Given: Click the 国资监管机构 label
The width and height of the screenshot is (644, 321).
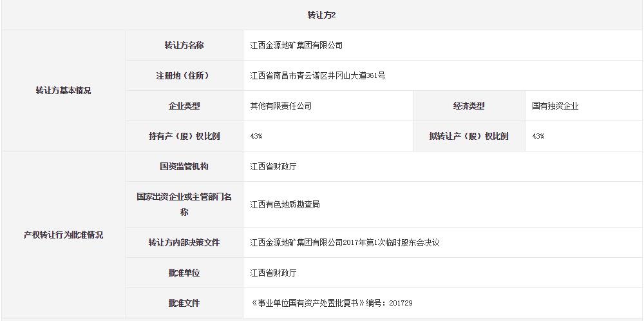Looking at the screenshot, I should [x=184, y=166].
